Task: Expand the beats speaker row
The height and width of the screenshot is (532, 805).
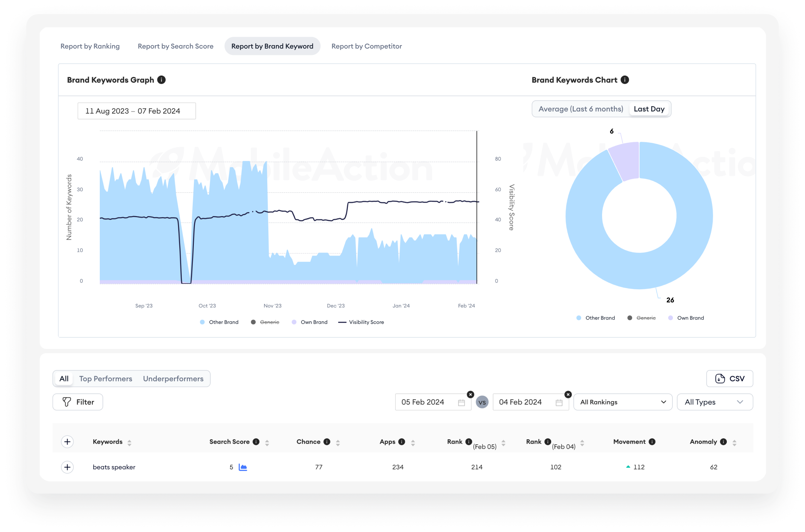Action: pos(67,468)
